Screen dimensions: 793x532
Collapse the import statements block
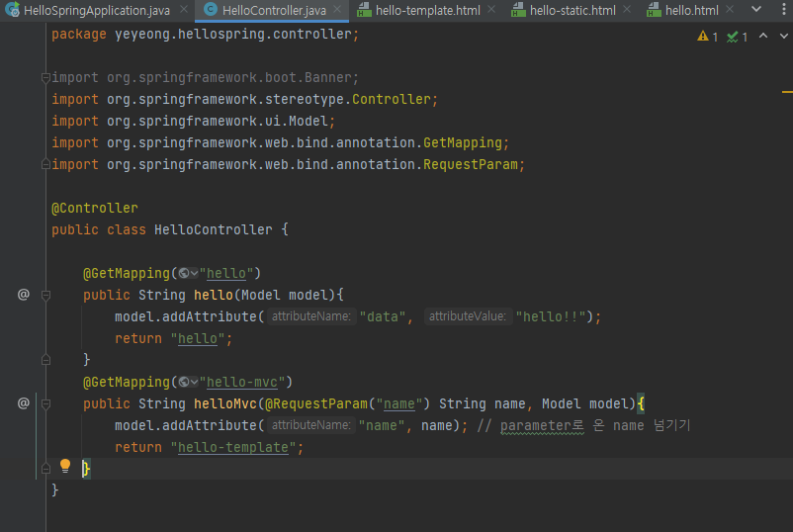(45, 77)
